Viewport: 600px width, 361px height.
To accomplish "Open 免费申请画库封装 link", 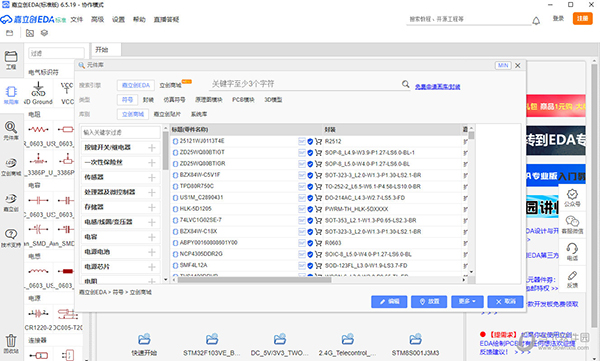I will (438, 87).
